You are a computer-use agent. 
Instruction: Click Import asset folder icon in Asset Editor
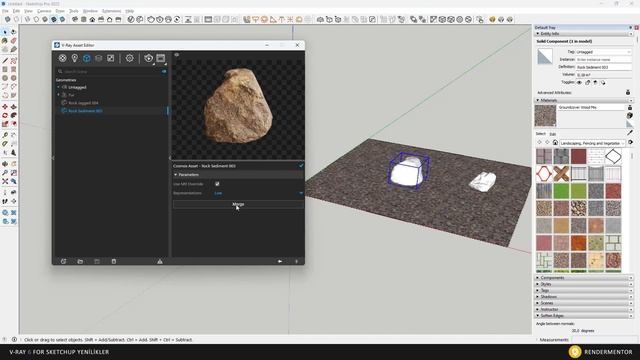pyautogui.click(x=80, y=261)
